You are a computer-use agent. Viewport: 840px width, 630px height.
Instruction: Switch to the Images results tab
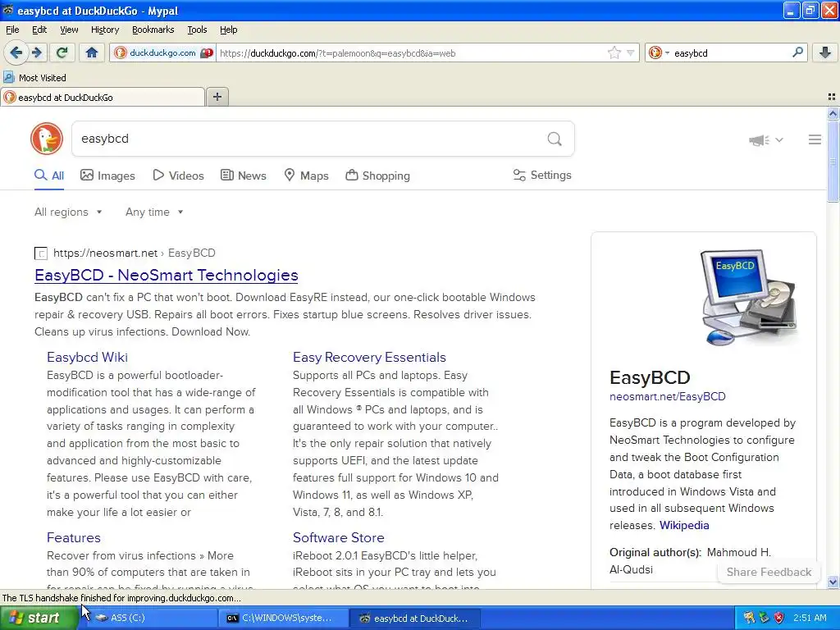click(107, 176)
